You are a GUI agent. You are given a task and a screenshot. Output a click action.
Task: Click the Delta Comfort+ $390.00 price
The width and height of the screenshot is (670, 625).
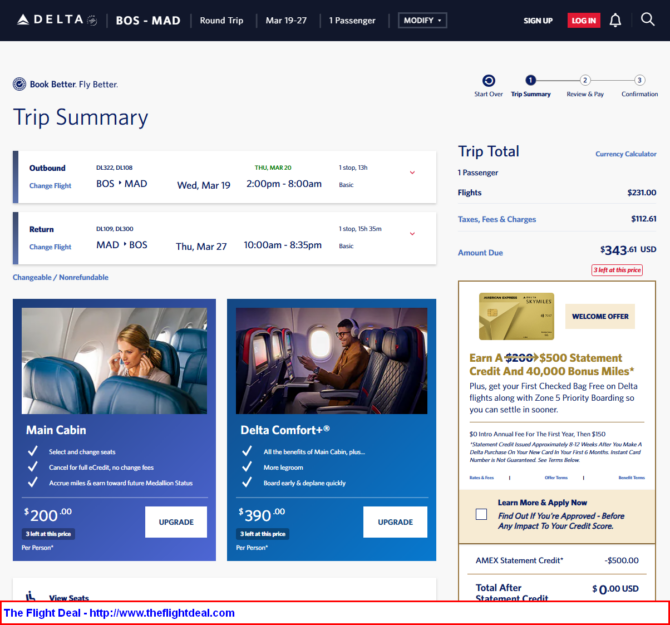point(262,515)
